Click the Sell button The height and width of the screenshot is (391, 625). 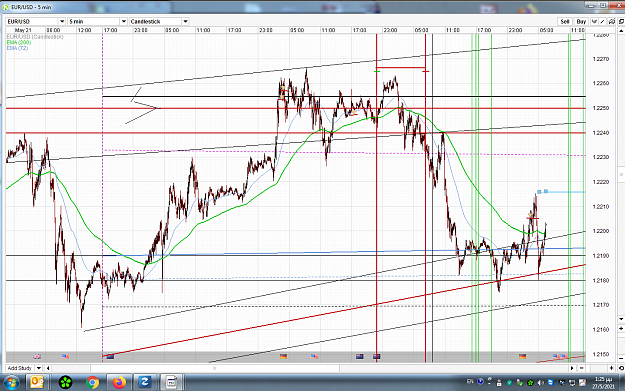pos(565,22)
